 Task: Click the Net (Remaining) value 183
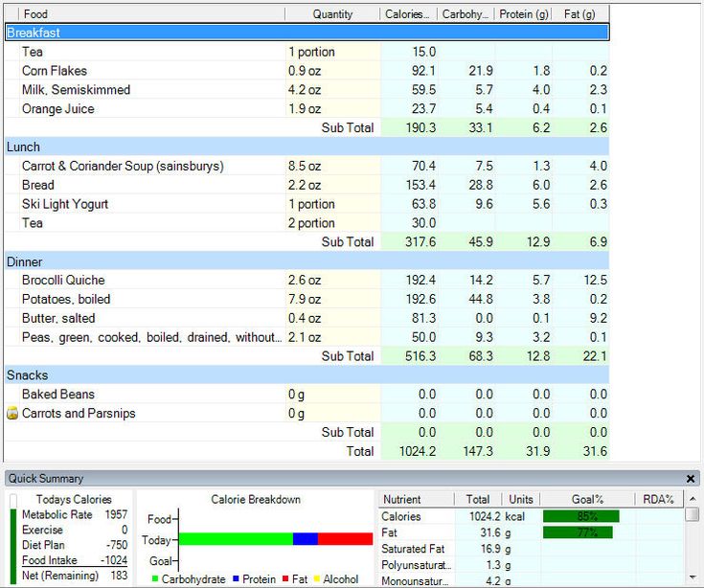[119, 576]
